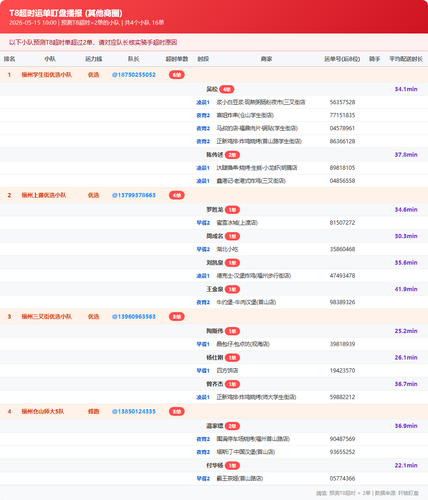This screenshot has width=428, height=500.
Task: Click the 26.1min average delivery time
Action: pos(406,357)
